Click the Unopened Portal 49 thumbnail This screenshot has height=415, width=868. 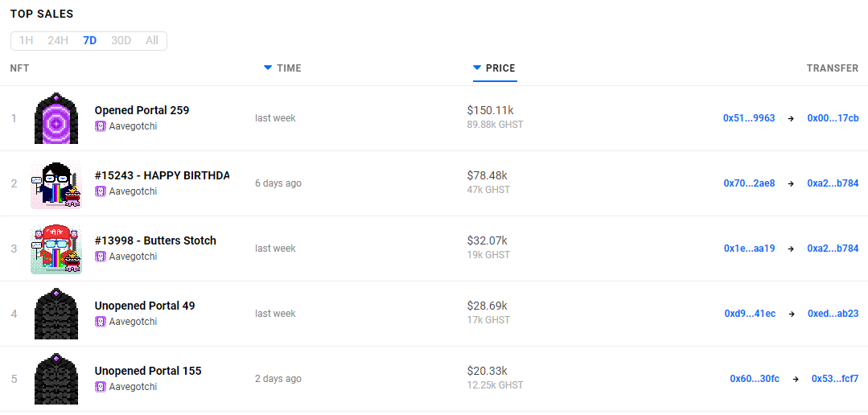[56, 314]
